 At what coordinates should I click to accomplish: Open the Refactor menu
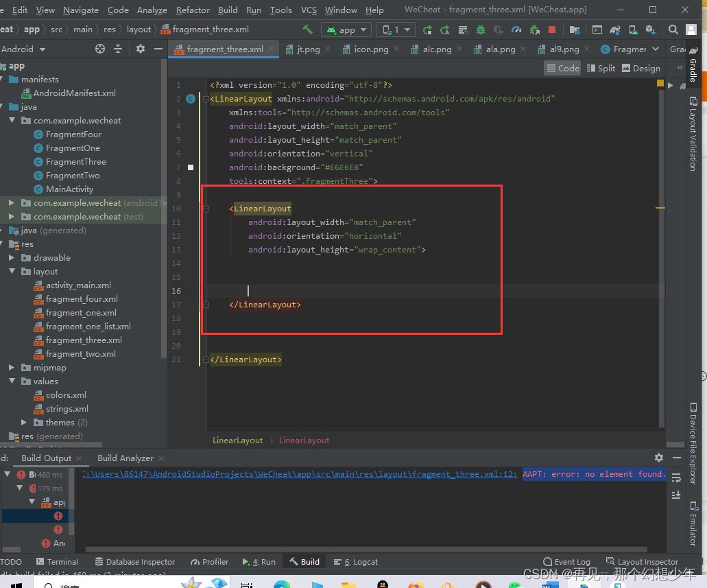tap(193, 10)
